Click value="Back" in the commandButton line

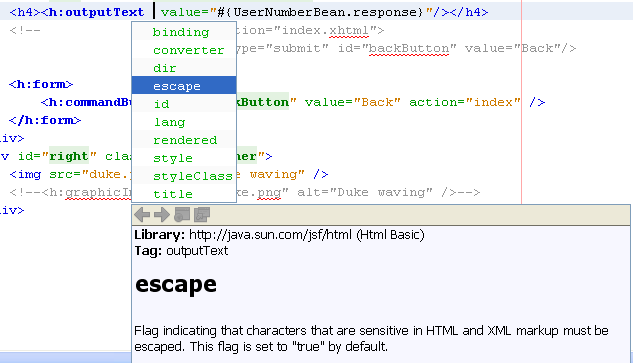click(352, 102)
